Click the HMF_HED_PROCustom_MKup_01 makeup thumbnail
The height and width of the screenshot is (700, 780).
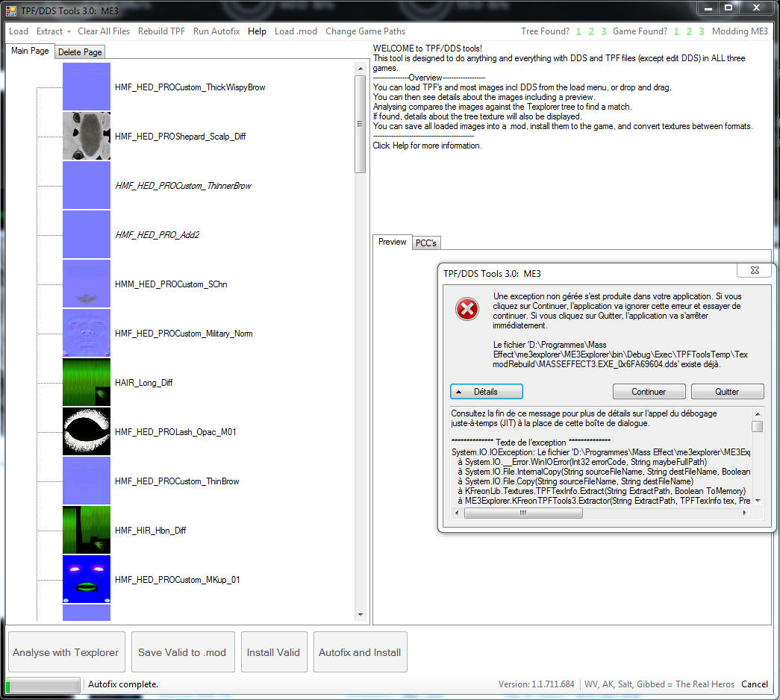[87, 579]
